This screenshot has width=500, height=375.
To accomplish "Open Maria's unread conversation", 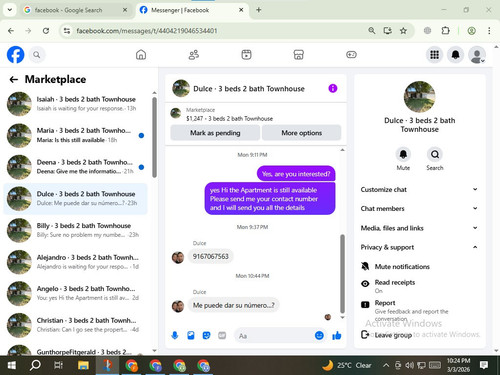I will coord(75,135).
